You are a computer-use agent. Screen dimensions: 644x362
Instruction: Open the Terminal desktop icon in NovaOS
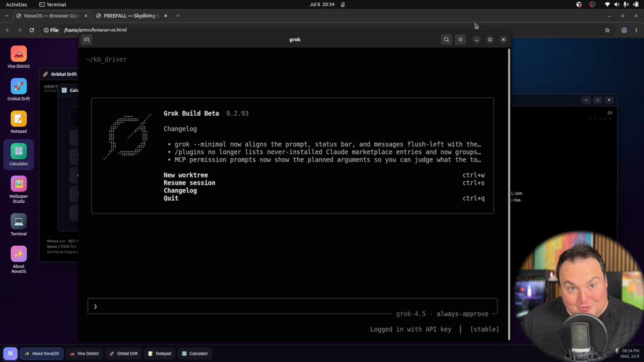pos(18,225)
